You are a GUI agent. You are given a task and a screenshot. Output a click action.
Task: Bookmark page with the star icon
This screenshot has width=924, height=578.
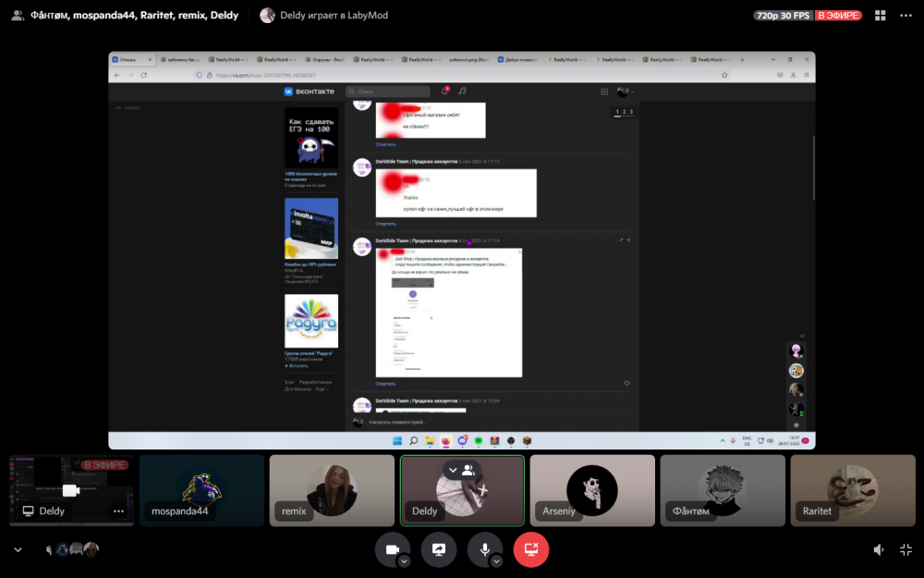pyautogui.click(x=724, y=75)
